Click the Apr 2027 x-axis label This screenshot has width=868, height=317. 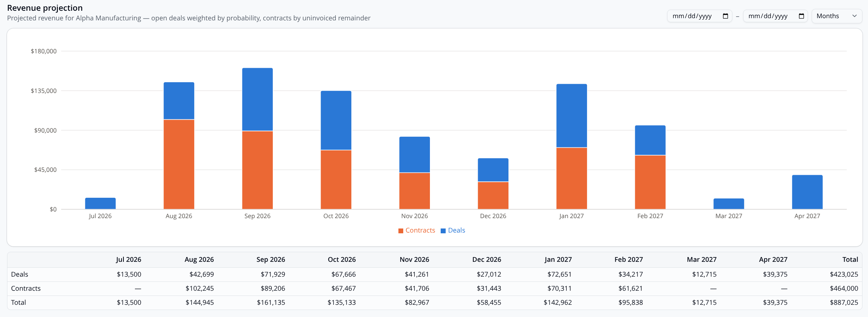coord(807,216)
